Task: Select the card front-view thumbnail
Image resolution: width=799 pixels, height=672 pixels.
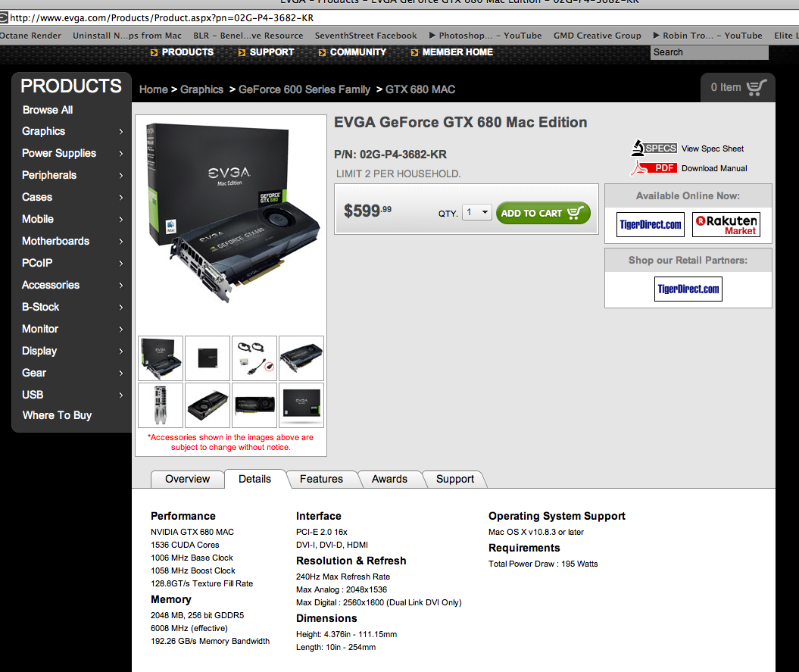Action: pyautogui.click(x=254, y=405)
